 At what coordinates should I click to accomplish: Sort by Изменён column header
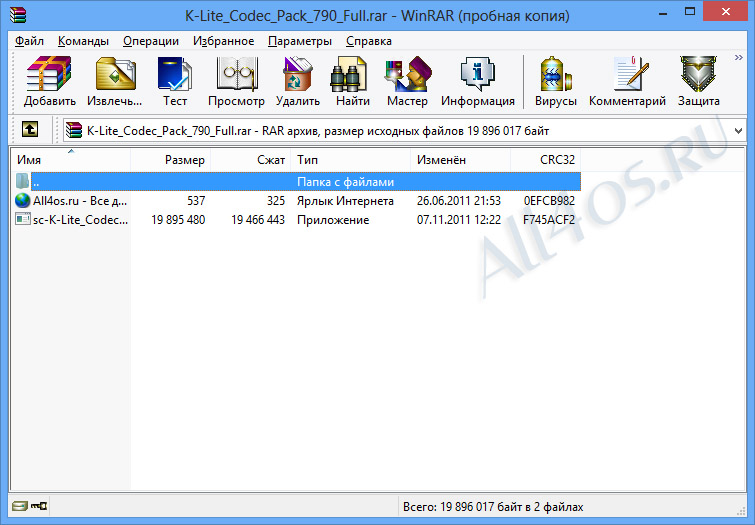[x=461, y=160]
